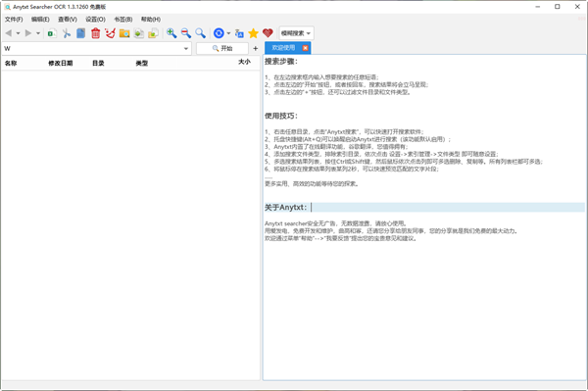Open the 查看(V) menu
This screenshot has height=391, width=588.
coord(68,20)
